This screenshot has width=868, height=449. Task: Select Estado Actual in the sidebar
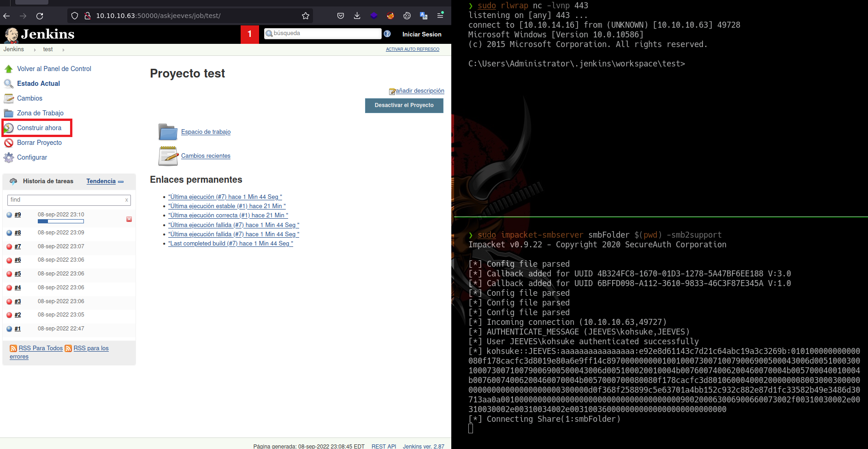click(x=38, y=84)
